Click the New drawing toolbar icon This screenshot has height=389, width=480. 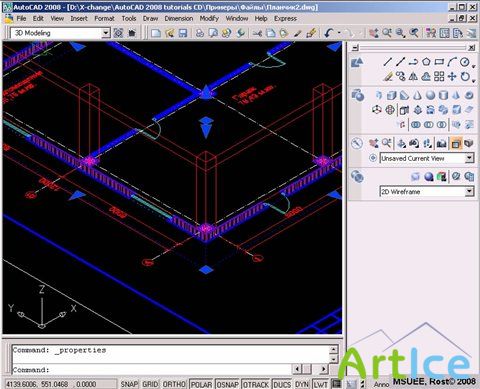pos(156,33)
